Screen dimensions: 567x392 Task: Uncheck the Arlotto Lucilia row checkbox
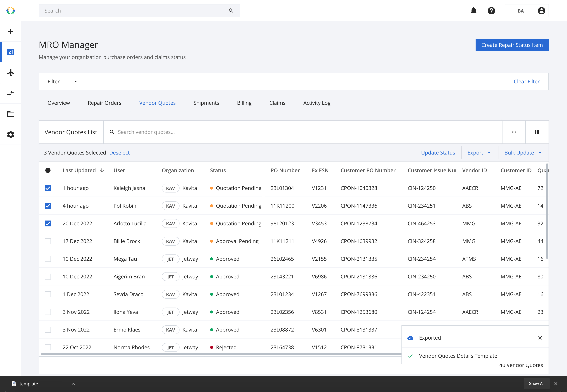tap(48, 223)
